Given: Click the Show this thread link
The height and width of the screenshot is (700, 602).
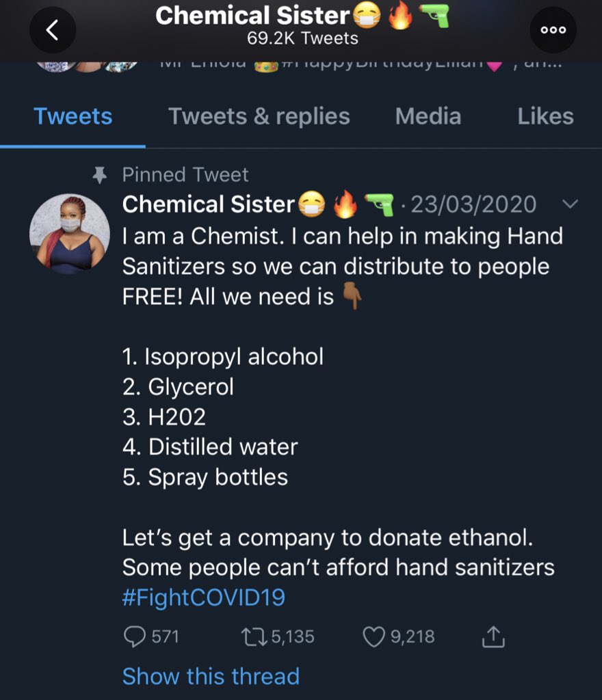Looking at the screenshot, I should pyautogui.click(x=211, y=676).
